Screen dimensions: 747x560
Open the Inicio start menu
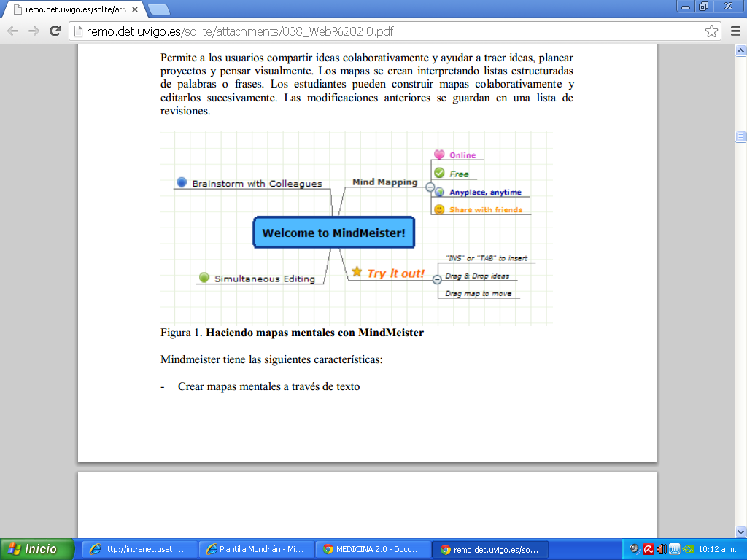pos(37,549)
